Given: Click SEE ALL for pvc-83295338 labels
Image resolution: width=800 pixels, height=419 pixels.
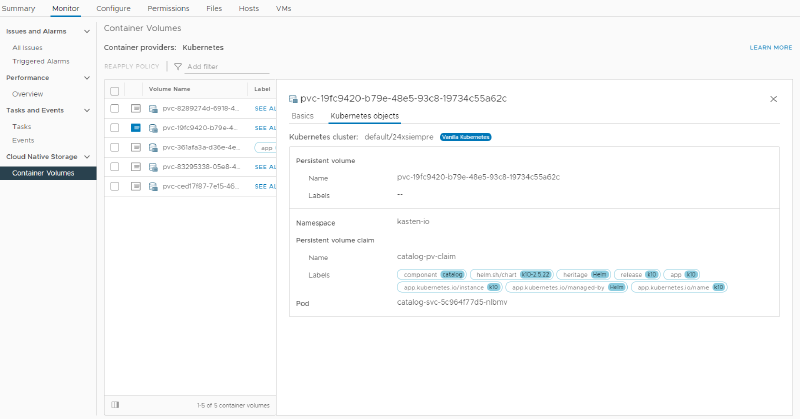Looking at the screenshot, I should (x=265, y=167).
